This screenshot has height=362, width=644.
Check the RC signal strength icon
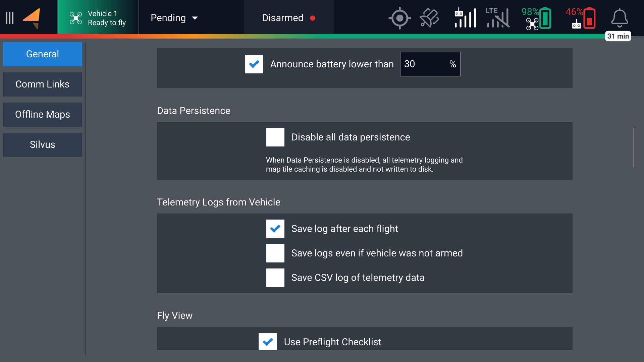click(465, 18)
